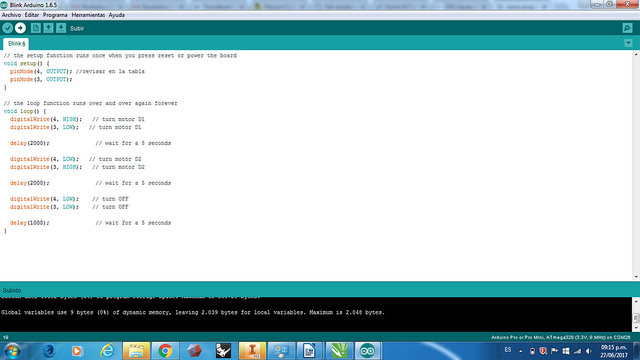The height and width of the screenshot is (360, 640).
Task: Click the pinMode(3, OUTPUT) line
Action: [x=41, y=80]
